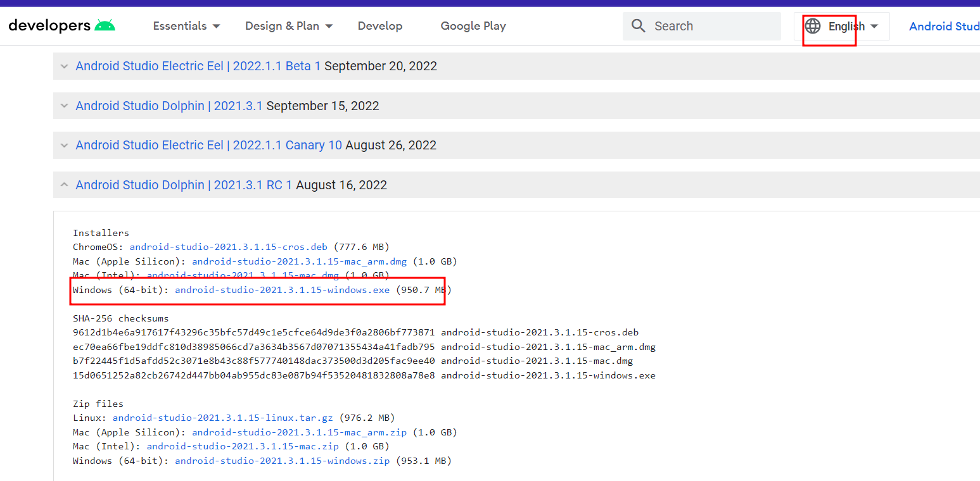
Task: Open the Essentials dropdown menu
Action: (187, 26)
